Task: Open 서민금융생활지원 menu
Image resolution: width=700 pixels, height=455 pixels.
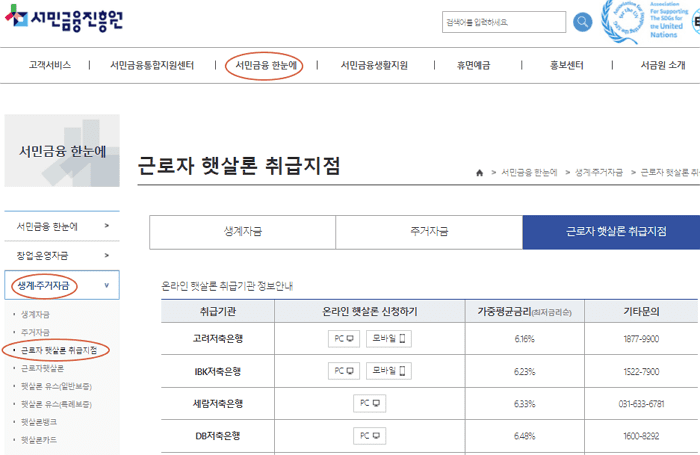Action: tap(374, 65)
